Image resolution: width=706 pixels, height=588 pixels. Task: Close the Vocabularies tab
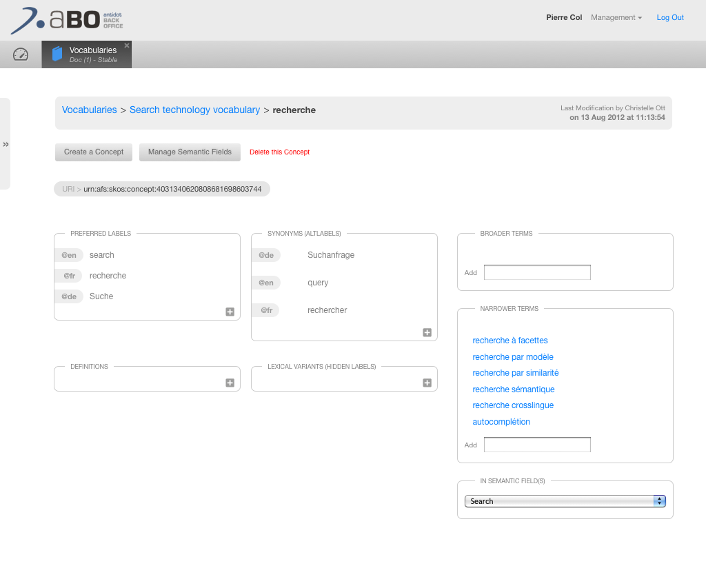[x=126, y=45]
